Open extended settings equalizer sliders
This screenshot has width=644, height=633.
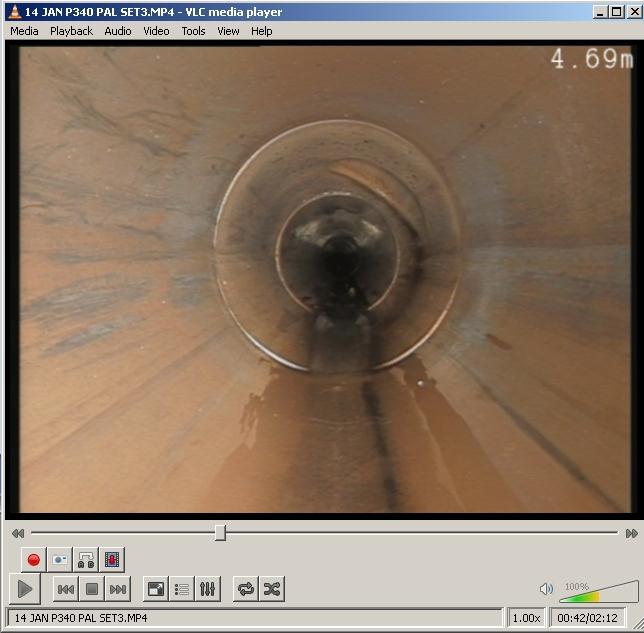pyautogui.click(x=208, y=589)
